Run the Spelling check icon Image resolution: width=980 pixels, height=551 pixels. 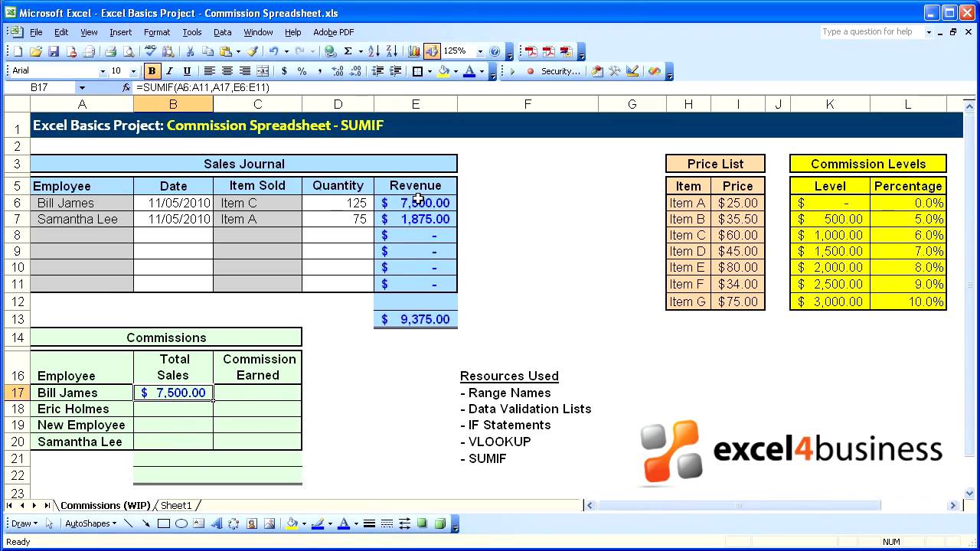151,51
